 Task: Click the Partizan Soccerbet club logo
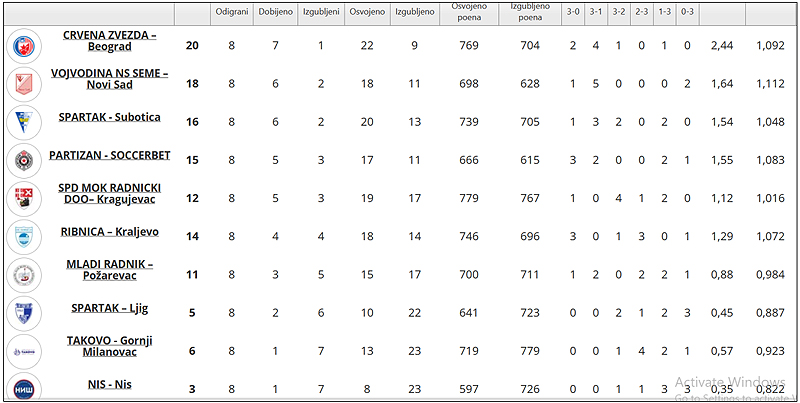[x=22, y=160]
